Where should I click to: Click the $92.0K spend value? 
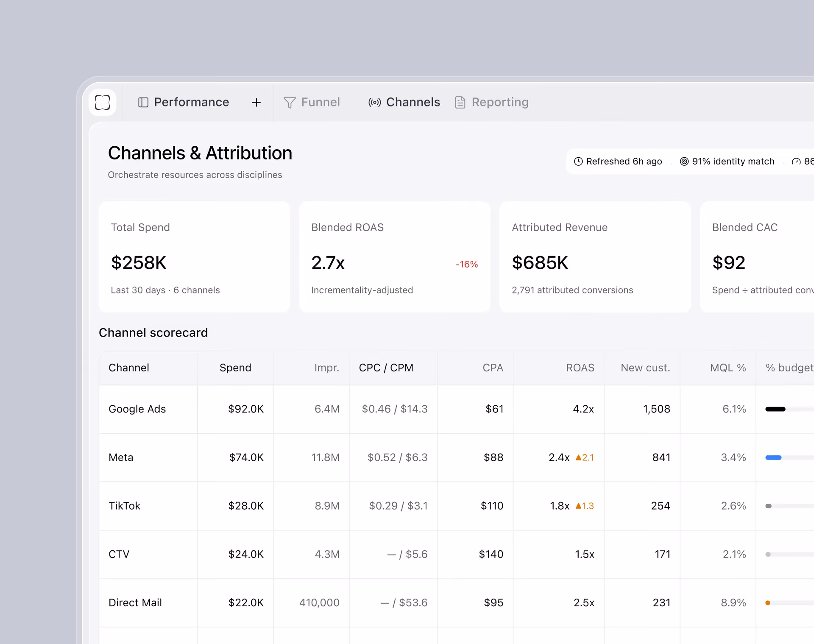[x=246, y=409]
